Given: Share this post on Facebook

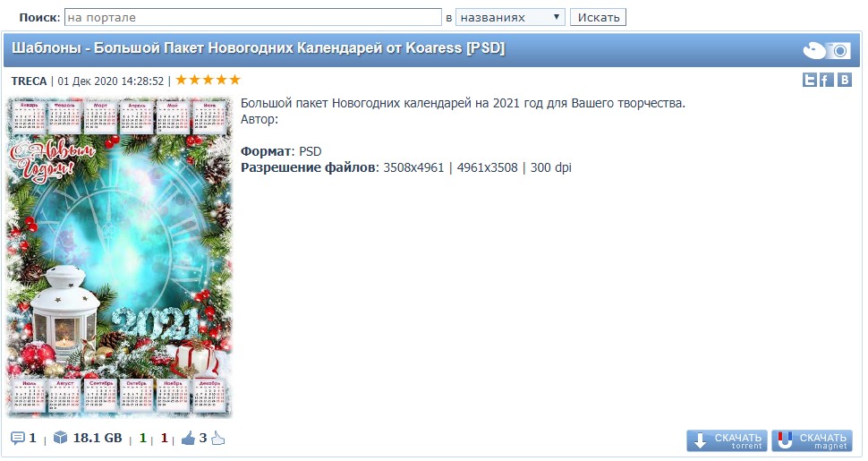Looking at the screenshot, I should coord(827,81).
